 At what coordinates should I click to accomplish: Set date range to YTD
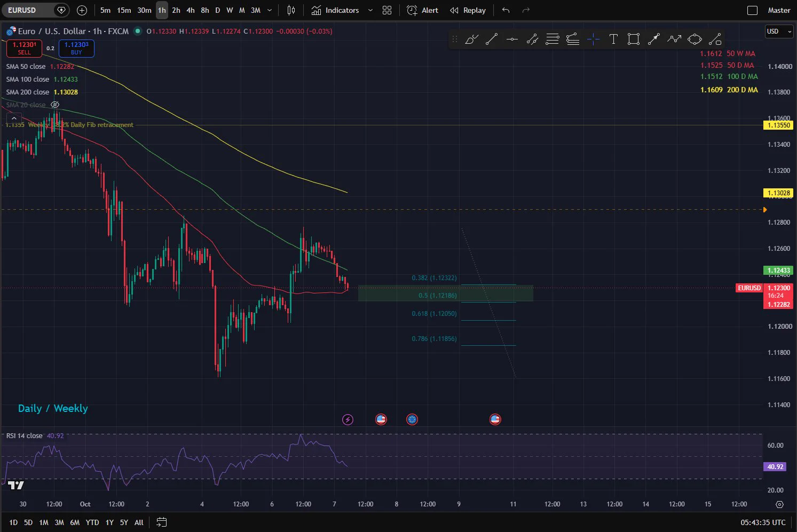(x=92, y=522)
